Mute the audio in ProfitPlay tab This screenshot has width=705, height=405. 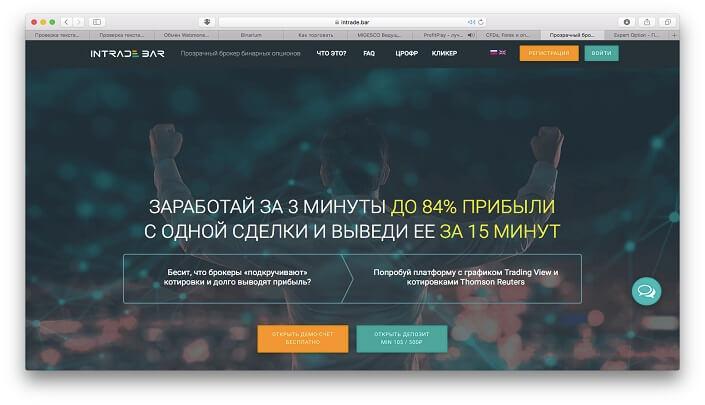471,35
